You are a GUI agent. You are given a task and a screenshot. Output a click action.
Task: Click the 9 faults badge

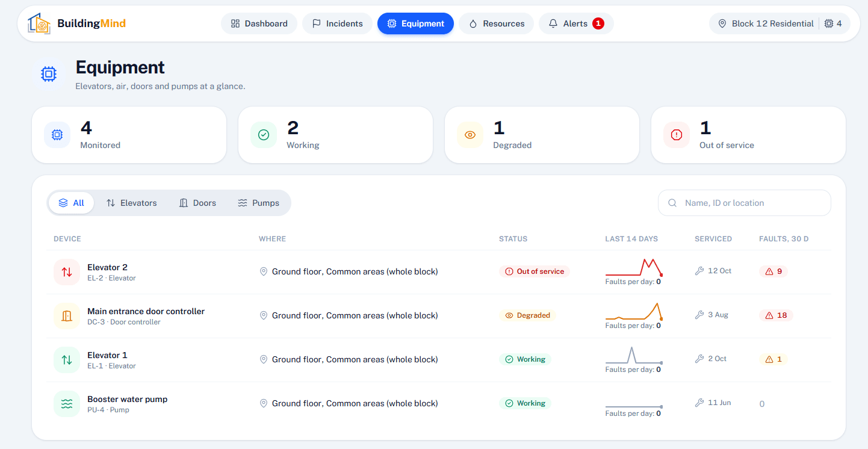(773, 271)
